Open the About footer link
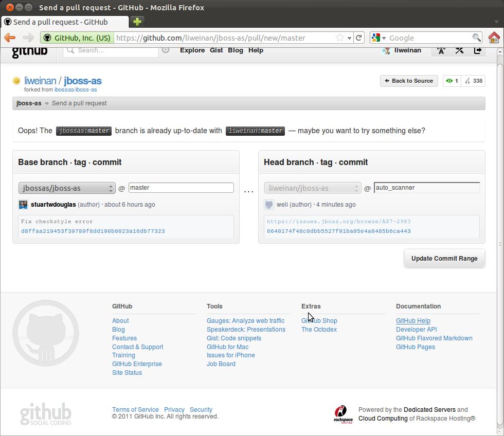 120,321
